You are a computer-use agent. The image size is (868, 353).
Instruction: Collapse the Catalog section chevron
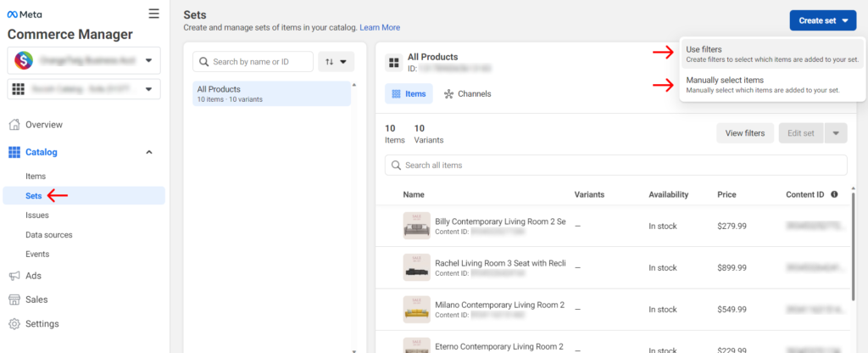point(150,153)
